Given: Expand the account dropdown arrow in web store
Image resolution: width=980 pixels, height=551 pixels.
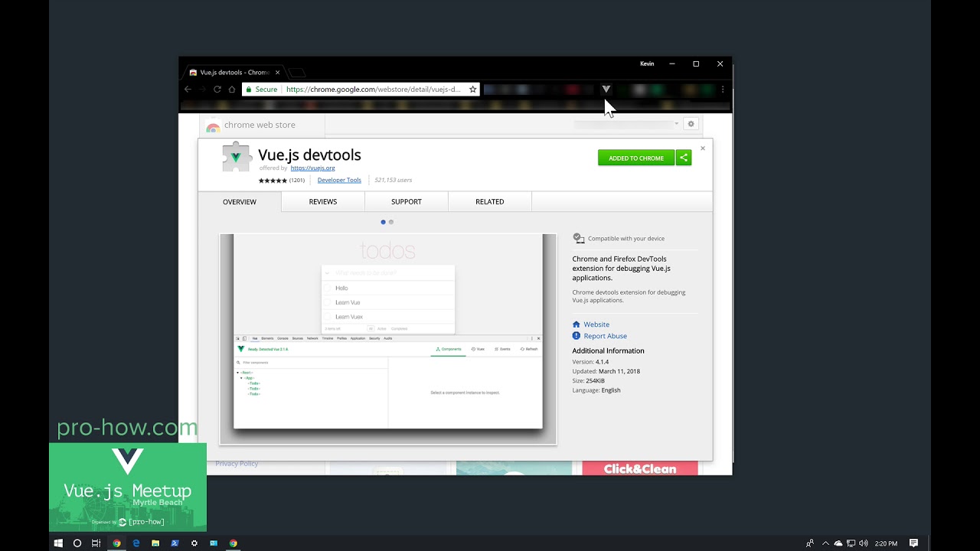Looking at the screenshot, I should click(676, 124).
